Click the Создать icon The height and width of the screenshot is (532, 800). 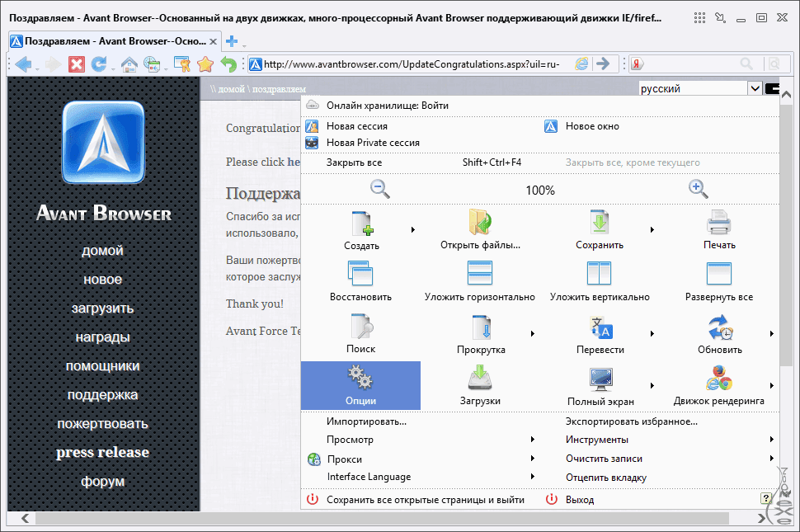pos(362,224)
